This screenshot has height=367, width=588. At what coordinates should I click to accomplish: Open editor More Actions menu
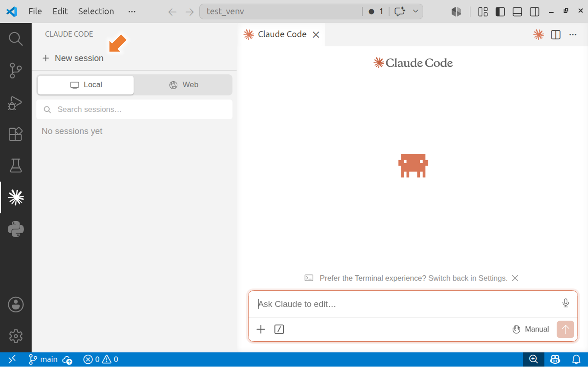573,35
